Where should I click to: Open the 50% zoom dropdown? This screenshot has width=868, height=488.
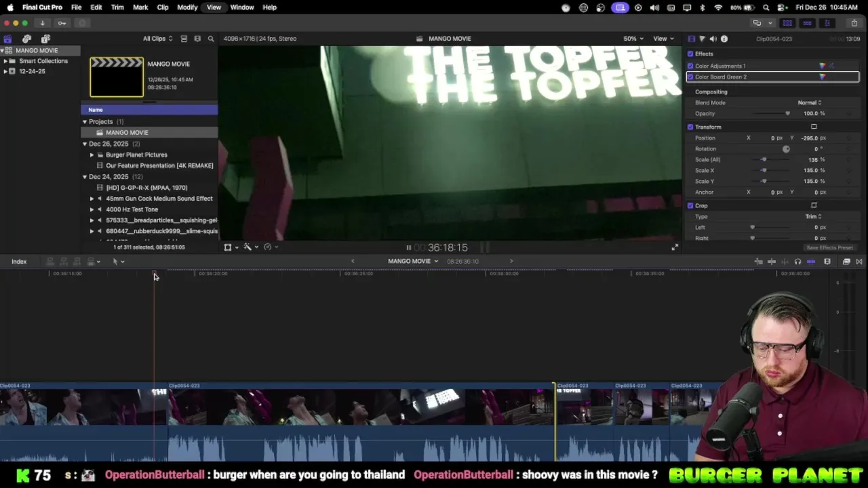coord(633,39)
